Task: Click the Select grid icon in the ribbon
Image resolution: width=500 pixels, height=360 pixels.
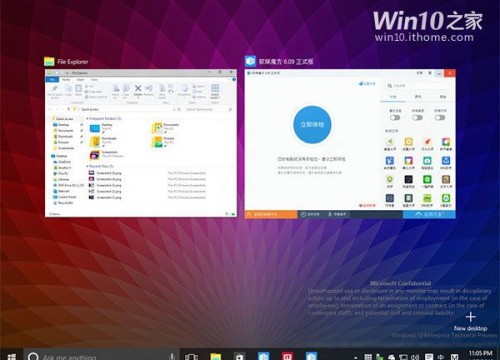Action: [215, 88]
